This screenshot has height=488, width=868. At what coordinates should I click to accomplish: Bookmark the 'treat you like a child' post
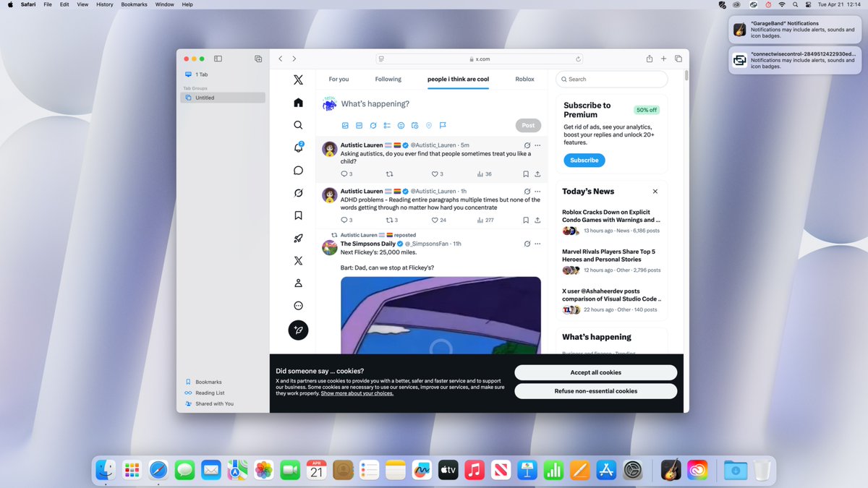526,174
